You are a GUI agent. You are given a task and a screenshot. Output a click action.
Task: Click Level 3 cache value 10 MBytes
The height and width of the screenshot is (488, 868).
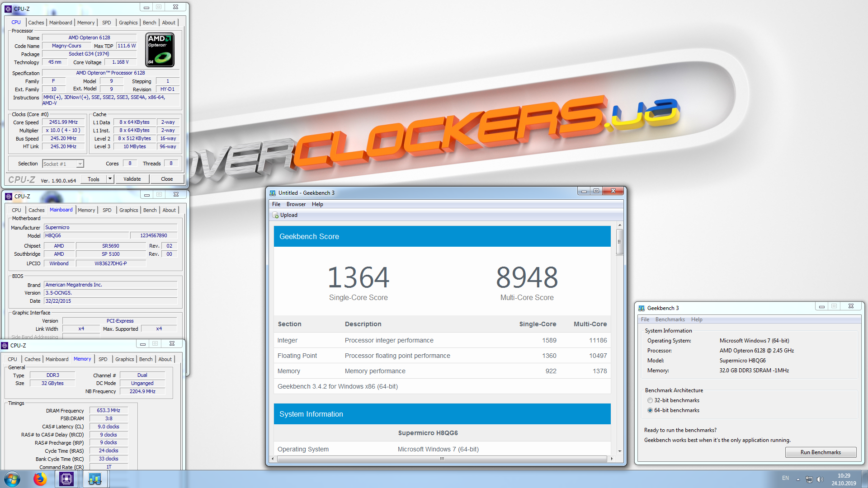point(135,147)
